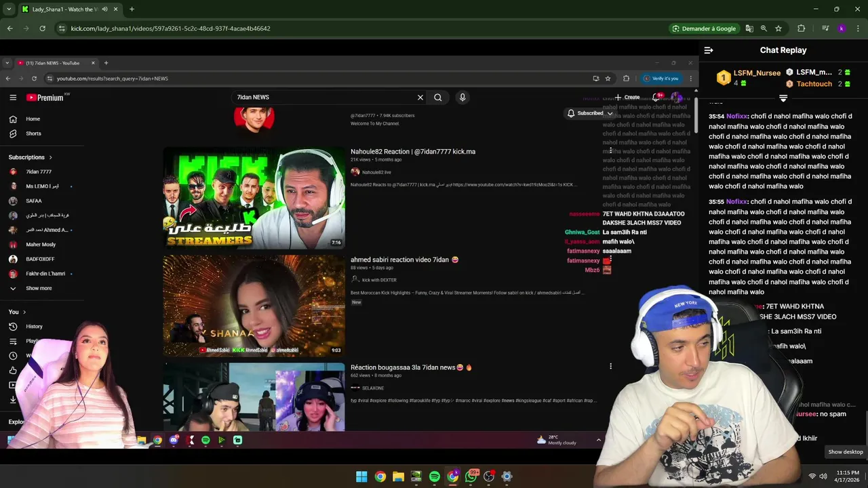
Task: Close the 7idan NEWS YouTube tab
Action: click(x=93, y=63)
